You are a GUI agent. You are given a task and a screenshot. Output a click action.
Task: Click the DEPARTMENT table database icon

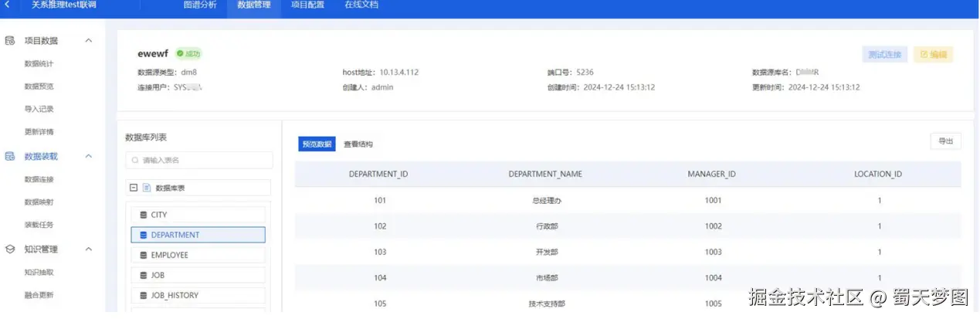(x=143, y=235)
